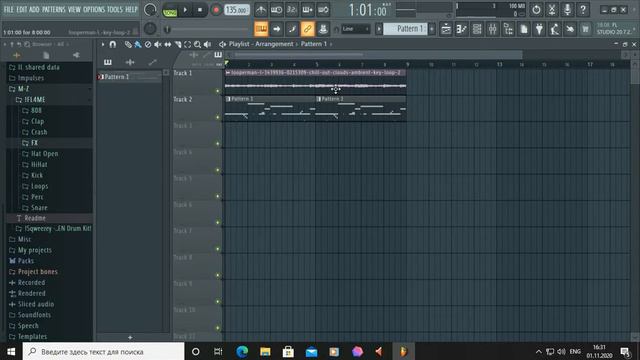Select the Mute tool in Playlist

158,44
